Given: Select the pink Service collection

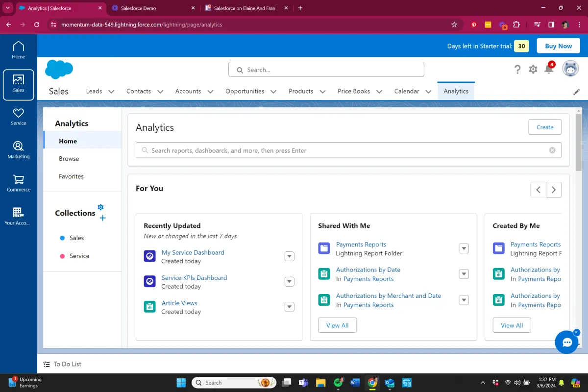Looking at the screenshot, I should [79, 256].
